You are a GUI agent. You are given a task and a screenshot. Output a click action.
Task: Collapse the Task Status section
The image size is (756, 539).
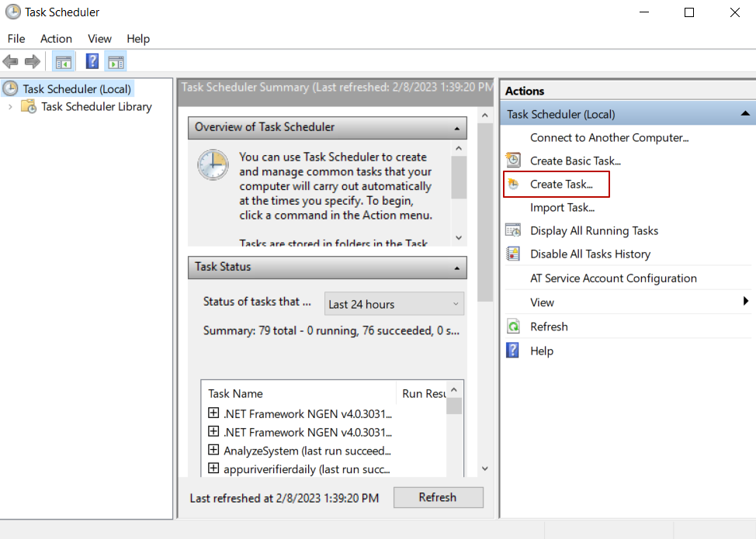[x=458, y=268]
